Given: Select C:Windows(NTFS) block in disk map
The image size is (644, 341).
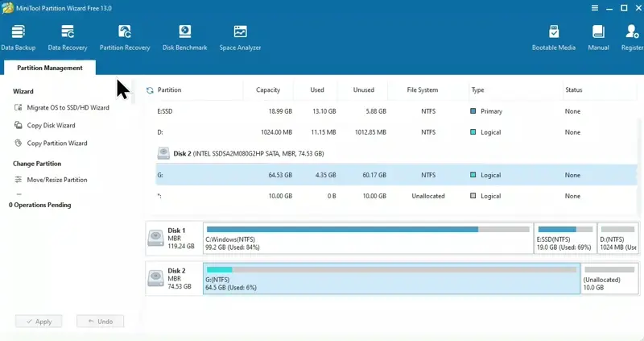Looking at the screenshot, I should [x=368, y=238].
